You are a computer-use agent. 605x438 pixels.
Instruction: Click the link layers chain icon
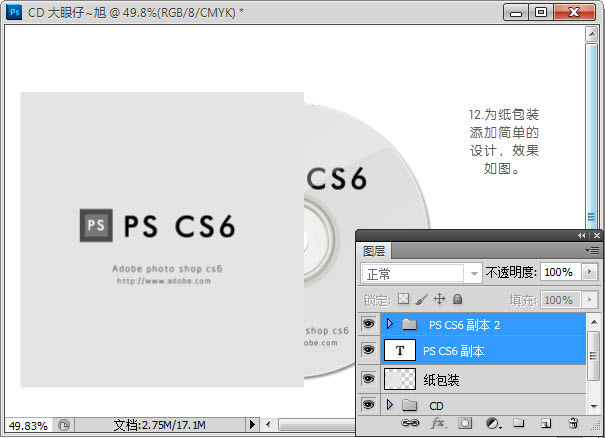pos(410,424)
